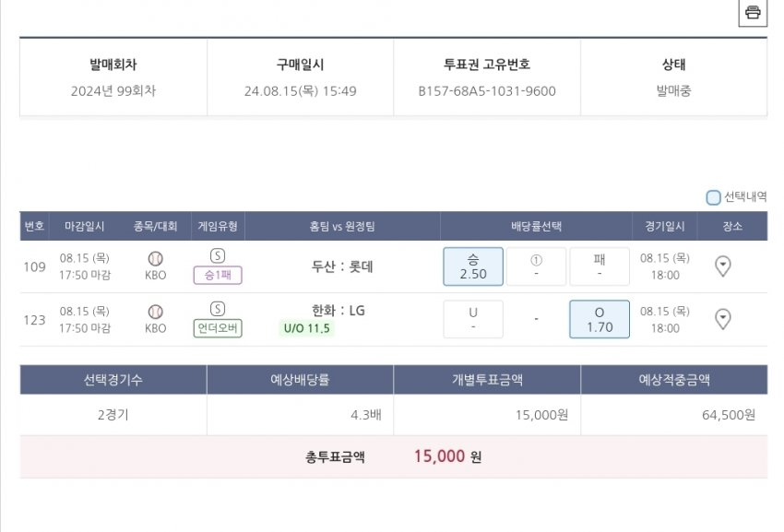
Task: Click baseball icon in row 123
Action: [155, 311]
